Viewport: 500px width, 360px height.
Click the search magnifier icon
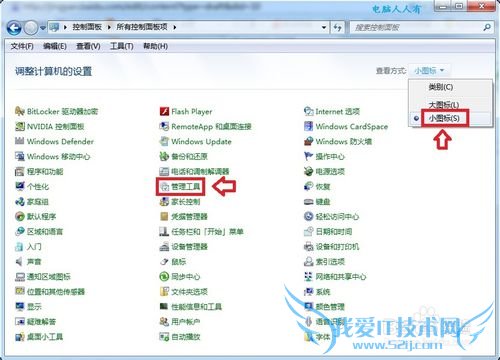[487, 27]
